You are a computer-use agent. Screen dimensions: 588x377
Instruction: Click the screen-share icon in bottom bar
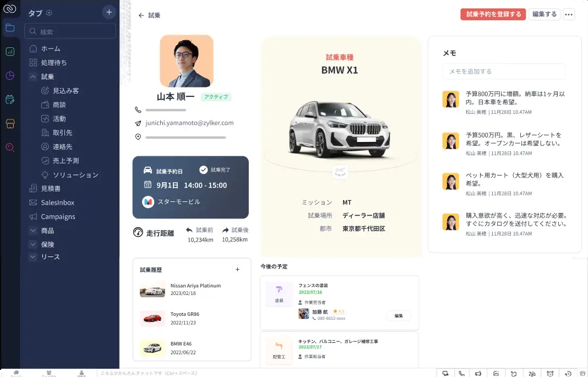click(x=445, y=373)
